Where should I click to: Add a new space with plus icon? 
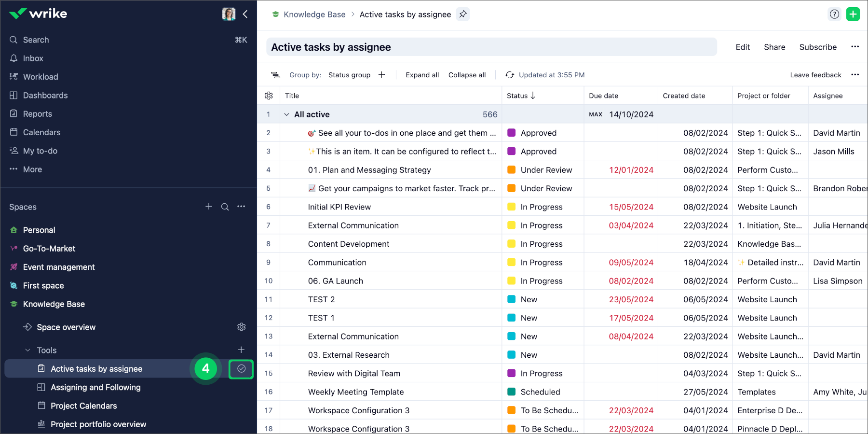(209, 207)
